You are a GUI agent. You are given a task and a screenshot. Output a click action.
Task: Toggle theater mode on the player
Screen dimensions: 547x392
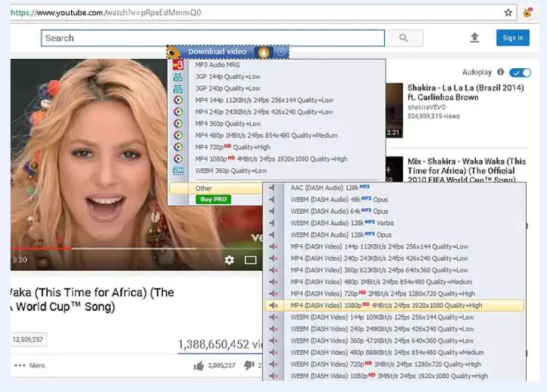pos(251,260)
